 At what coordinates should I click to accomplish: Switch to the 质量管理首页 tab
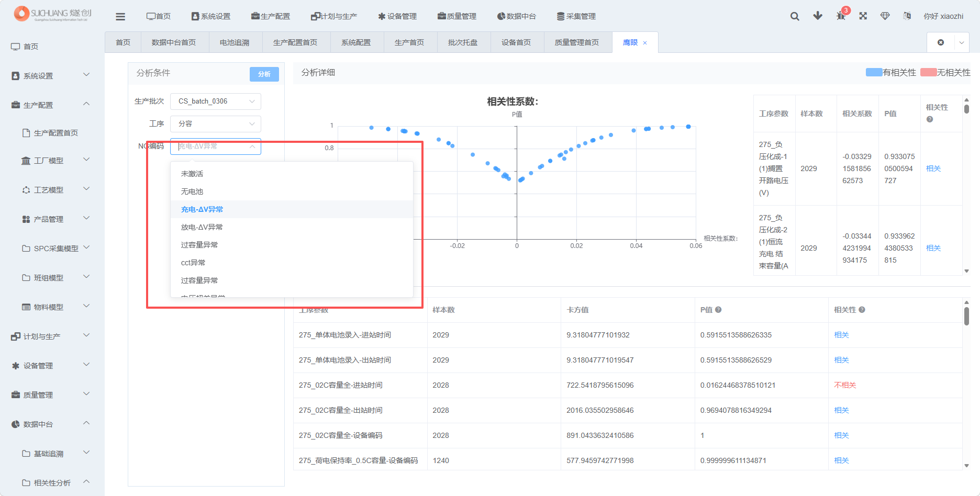click(577, 42)
